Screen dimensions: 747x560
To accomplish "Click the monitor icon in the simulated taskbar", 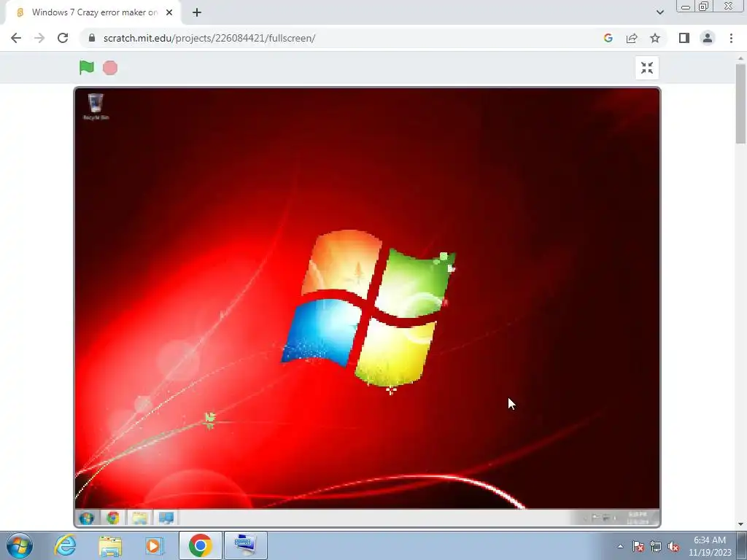I will tap(166, 518).
